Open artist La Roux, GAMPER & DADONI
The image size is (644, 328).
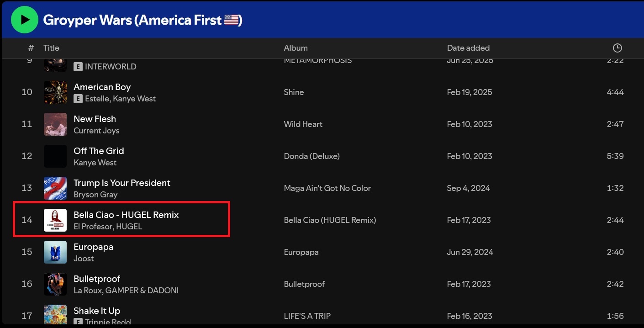coord(126,291)
